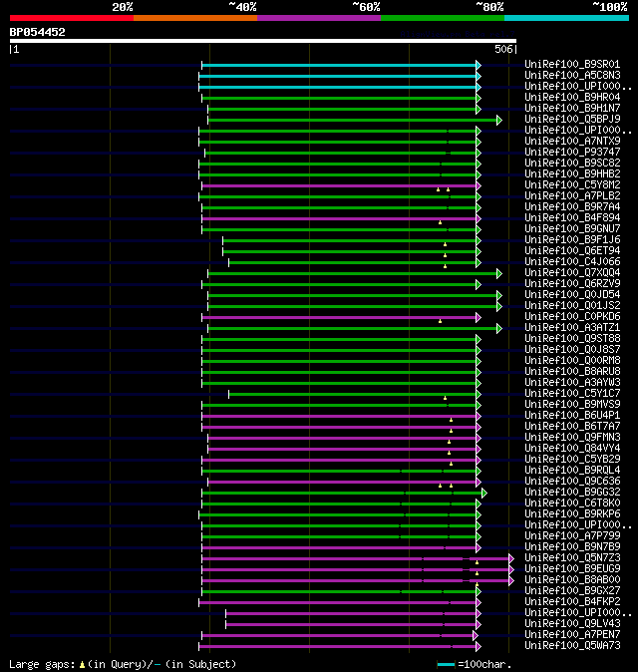The width and height of the screenshot is (638, 672).
Task: Open the UniRef100_B9RKP6 entry
Action: tap(572, 514)
